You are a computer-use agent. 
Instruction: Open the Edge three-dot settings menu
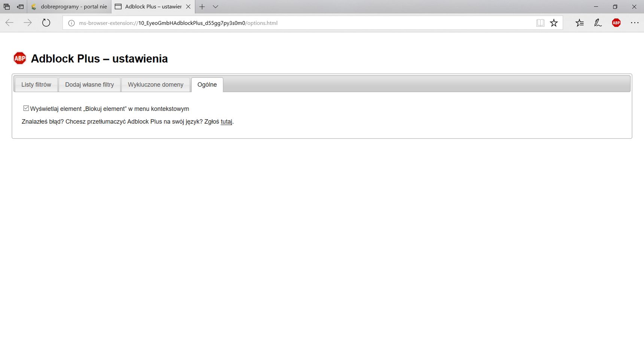click(635, 23)
